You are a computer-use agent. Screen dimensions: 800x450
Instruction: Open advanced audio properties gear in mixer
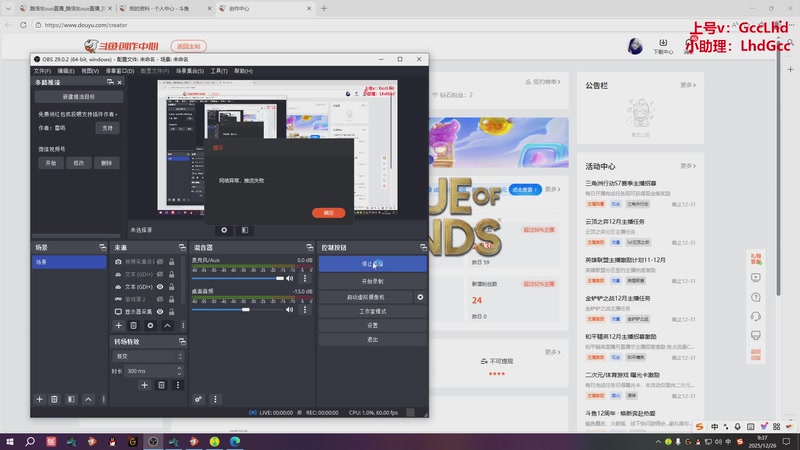[x=198, y=399]
